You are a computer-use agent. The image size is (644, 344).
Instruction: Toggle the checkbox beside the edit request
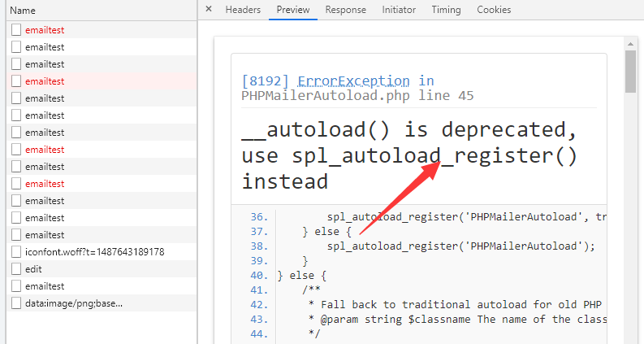(16, 268)
